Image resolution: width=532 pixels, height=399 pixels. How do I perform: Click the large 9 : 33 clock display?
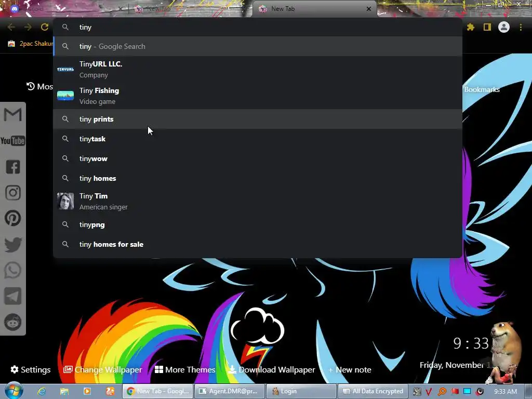click(471, 343)
